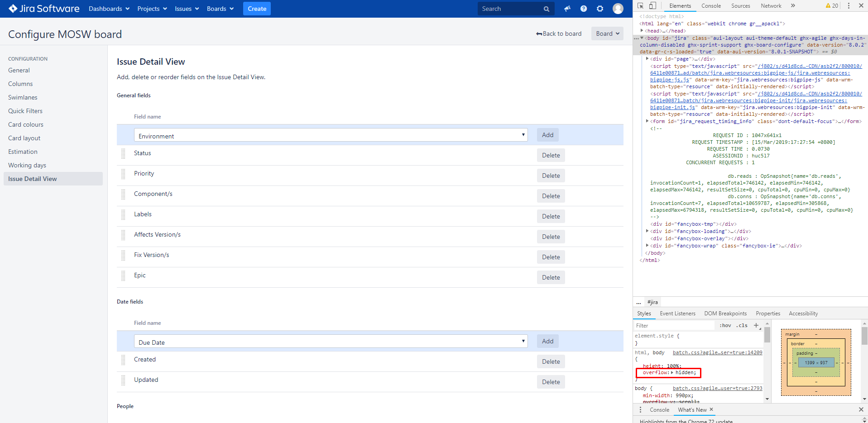Open the Due Date field select box

[331, 342]
